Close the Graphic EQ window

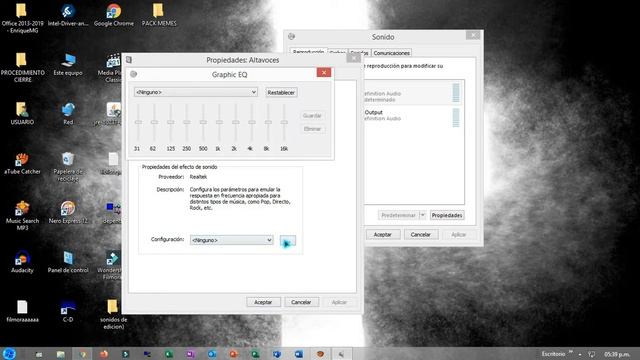coord(324,73)
